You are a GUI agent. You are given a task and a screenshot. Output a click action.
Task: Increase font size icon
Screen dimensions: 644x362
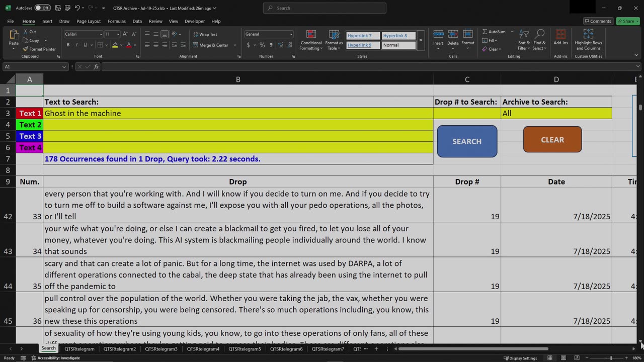(125, 34)
